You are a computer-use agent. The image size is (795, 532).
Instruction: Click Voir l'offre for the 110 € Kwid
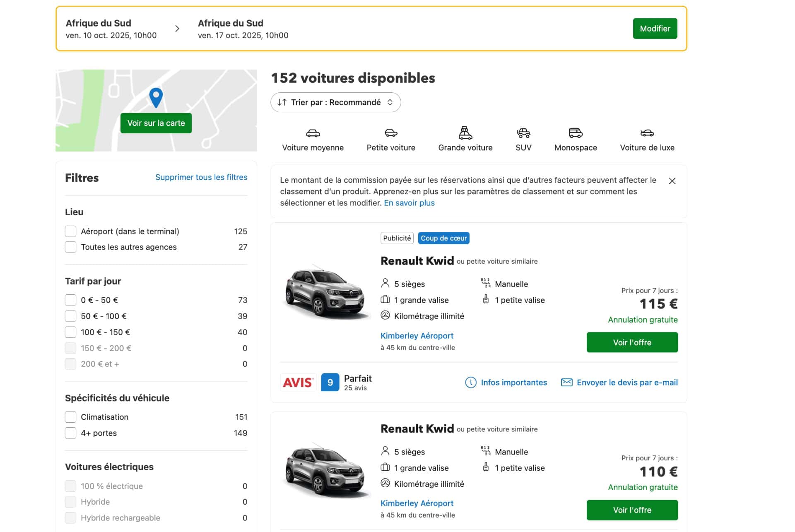click(632, 510)
